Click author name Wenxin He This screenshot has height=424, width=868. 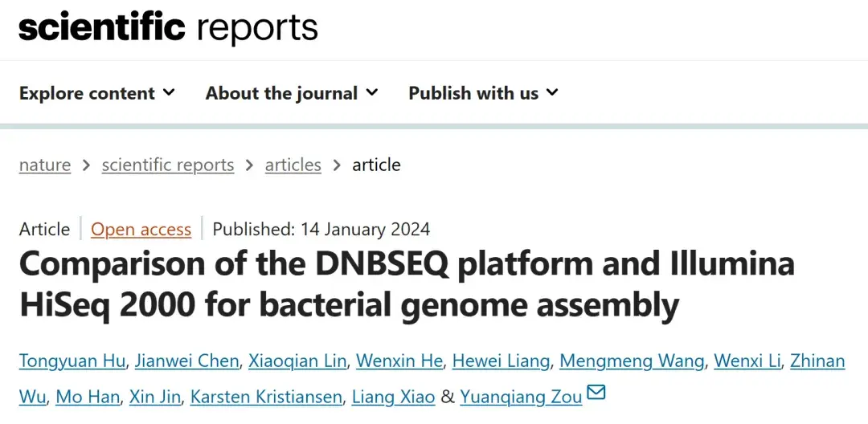[x=399, y=361]
